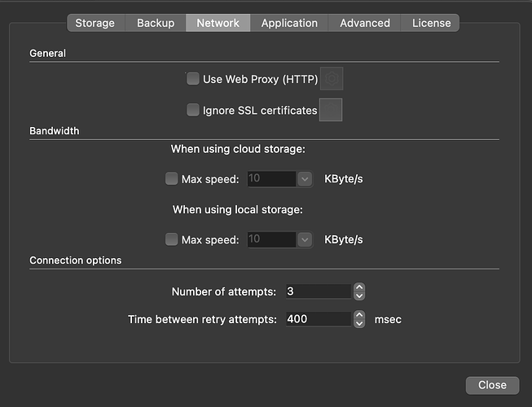Enable Use Web Proxy (HTTP) checkbox
The width and height of the screenshot is (532, 407).
(x=193, y=79)
